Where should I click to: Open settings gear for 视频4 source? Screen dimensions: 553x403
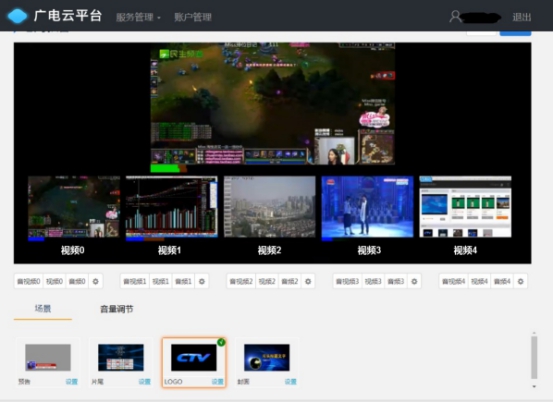[521, 281]
